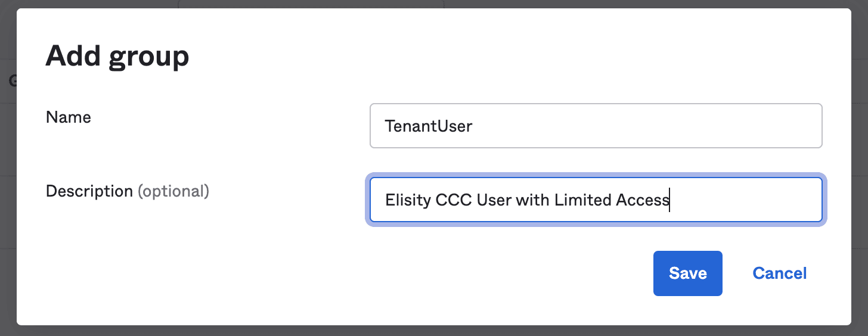Click the dimmed backdrop right of the dialog
The image size is (868, 336).
pyautogui.click(x=860, y=179)
